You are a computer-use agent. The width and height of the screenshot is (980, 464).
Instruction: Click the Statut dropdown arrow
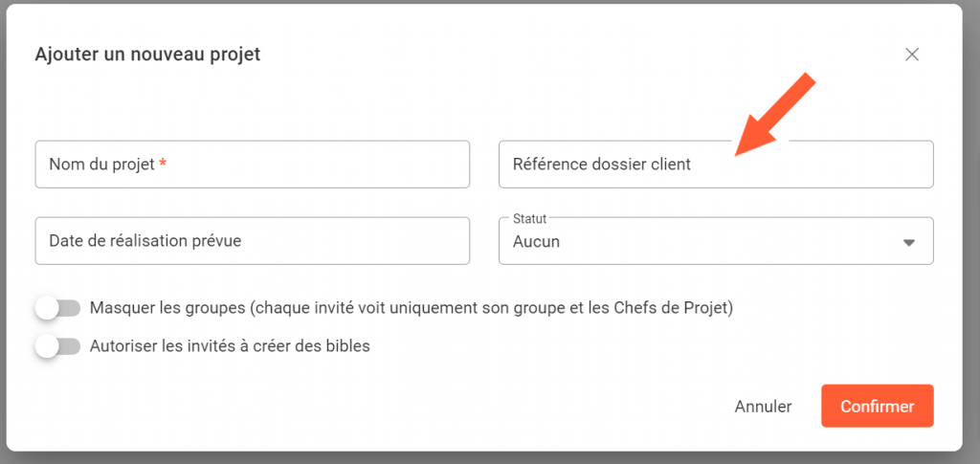tap(909, 242)
